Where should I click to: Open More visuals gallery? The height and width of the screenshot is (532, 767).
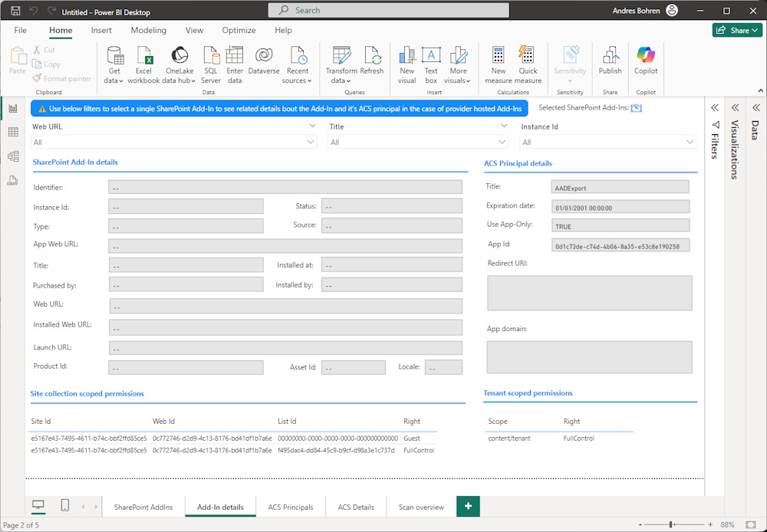pos(458,64)
